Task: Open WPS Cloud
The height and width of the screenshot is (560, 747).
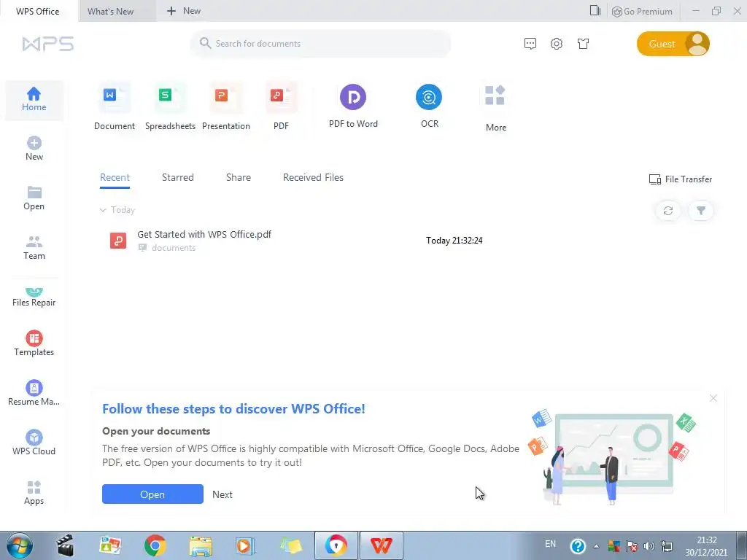Action: pyautogui.click(x=34, y=443)
